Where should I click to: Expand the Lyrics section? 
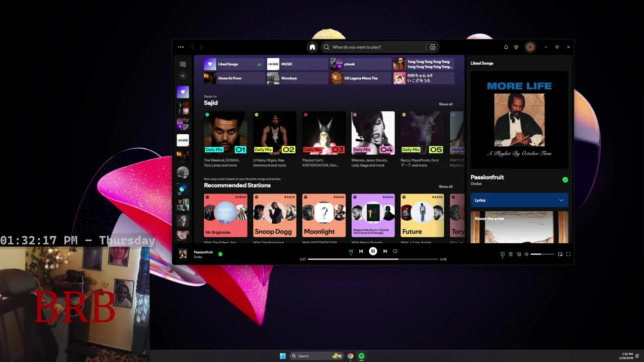519,200
